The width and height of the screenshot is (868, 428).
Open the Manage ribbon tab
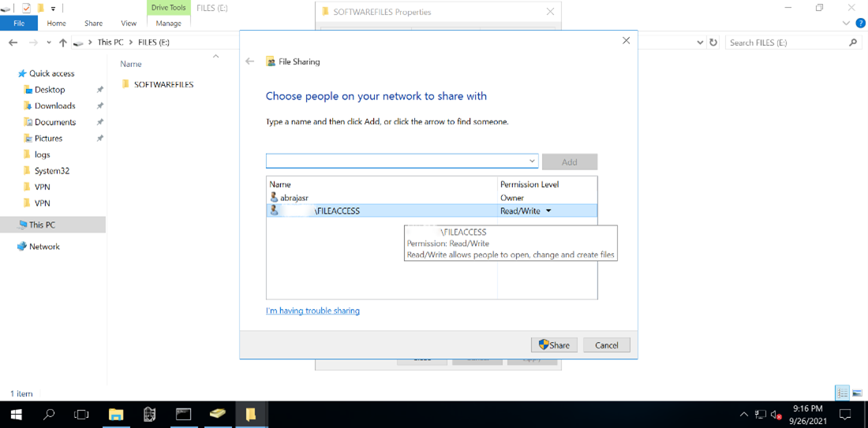[169, 23]
